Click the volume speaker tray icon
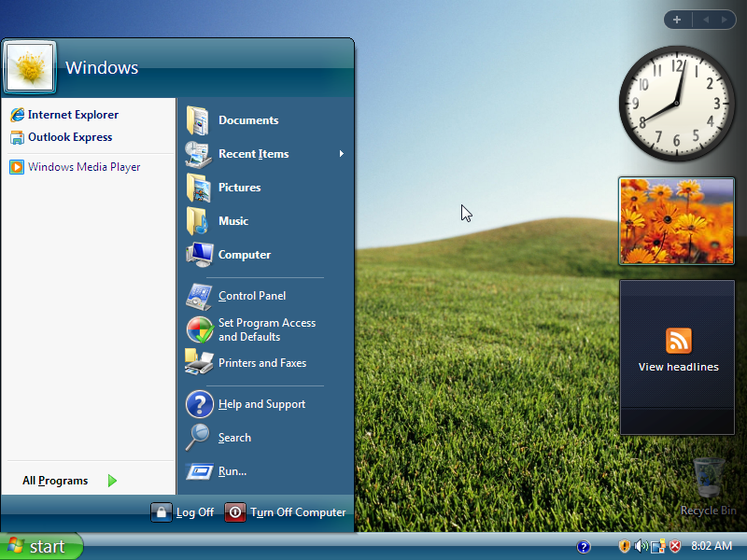The image size is (747, 560). (641, 546)
